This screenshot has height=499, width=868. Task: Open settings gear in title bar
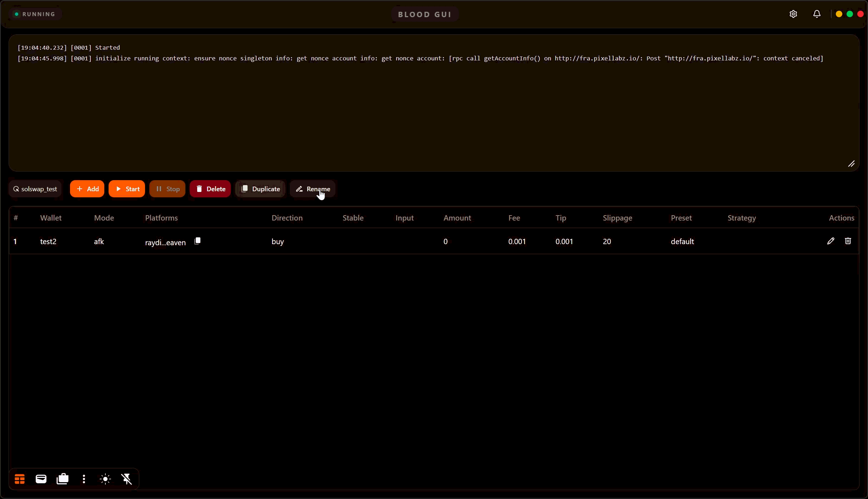[x=793, y=14]
